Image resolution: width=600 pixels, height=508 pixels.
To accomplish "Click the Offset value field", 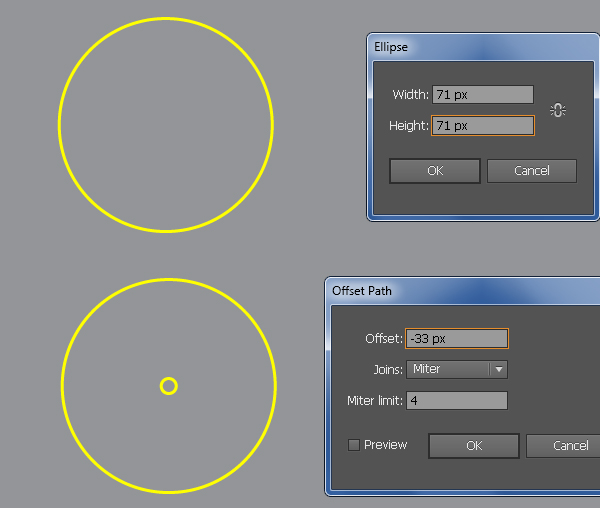I will [x=457, y=339].
